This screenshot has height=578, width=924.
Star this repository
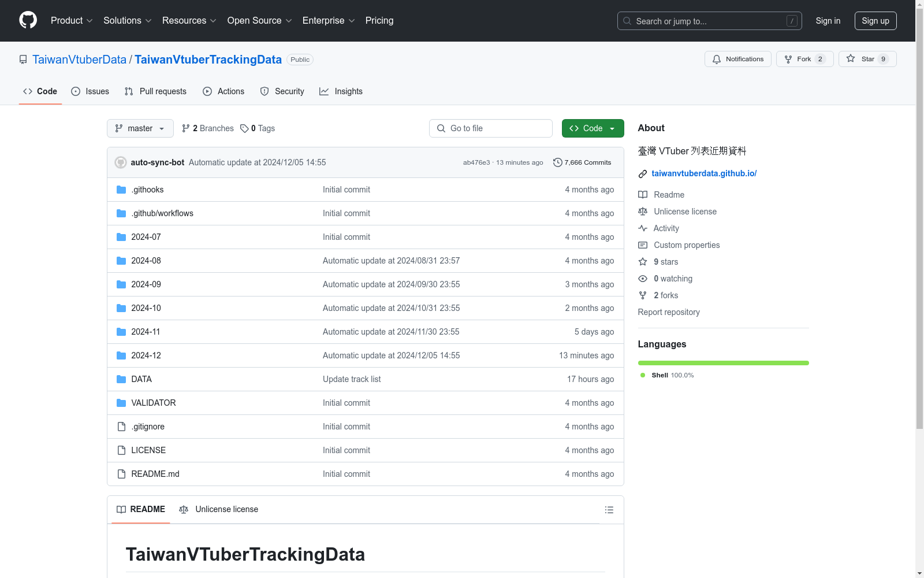coord(867,59)
